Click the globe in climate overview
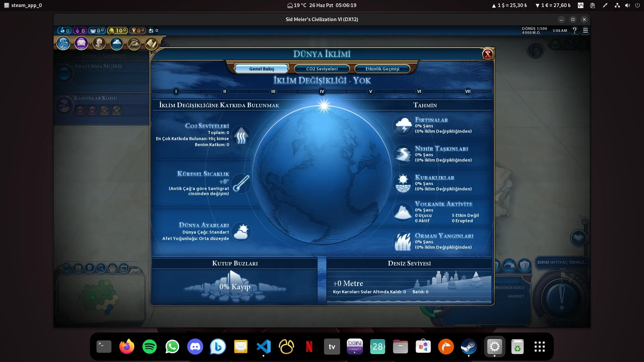644x362 pixels. (x=322, y=174)
